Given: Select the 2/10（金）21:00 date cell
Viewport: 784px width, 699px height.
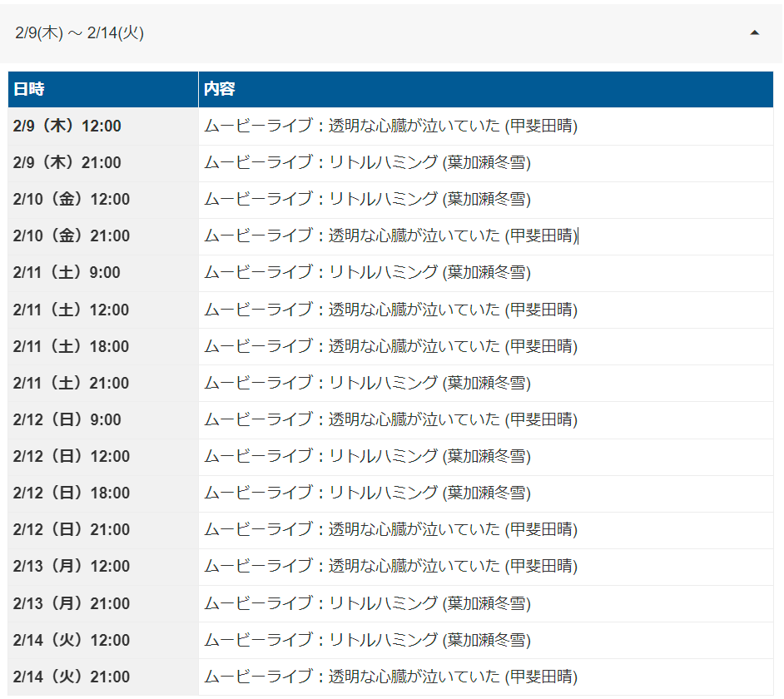Looking at the screenshot, I should tap(103, 236).
